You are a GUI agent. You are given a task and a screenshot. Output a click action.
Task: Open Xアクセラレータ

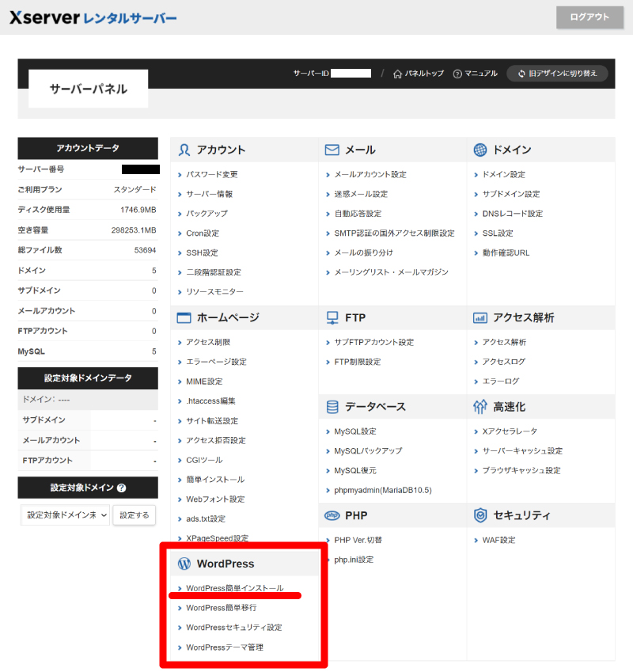click(510, 431)
